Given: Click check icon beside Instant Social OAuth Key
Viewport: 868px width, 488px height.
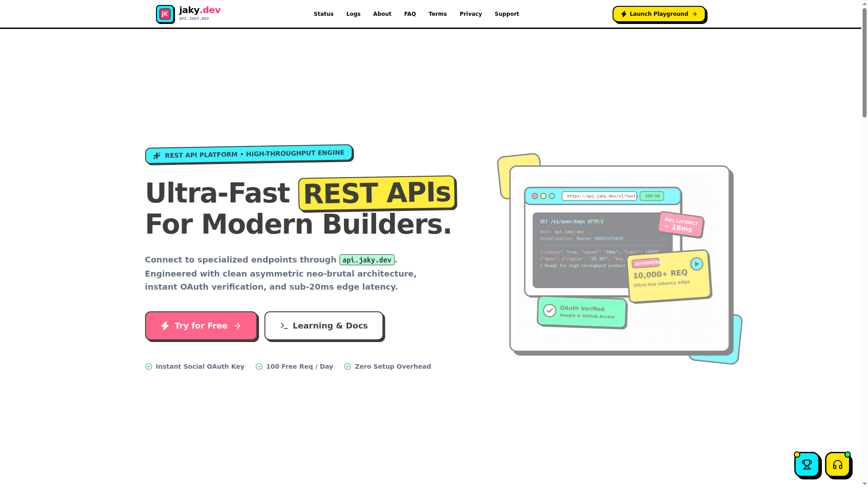Looking at the screenshot, I should [x=149, y=366].
